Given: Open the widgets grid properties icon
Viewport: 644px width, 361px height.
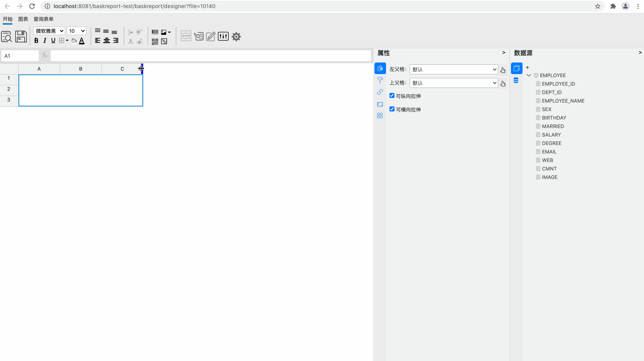Looking at the screenshot, I should 380,116.
